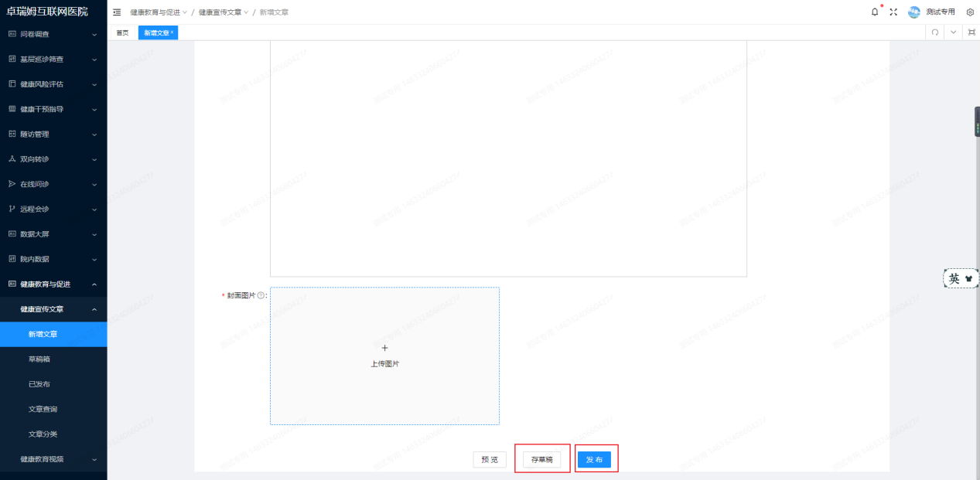This screenshot has width=980, height=480.
Task: Open 新增文章 in the sidebar
Action: [53, 335]
